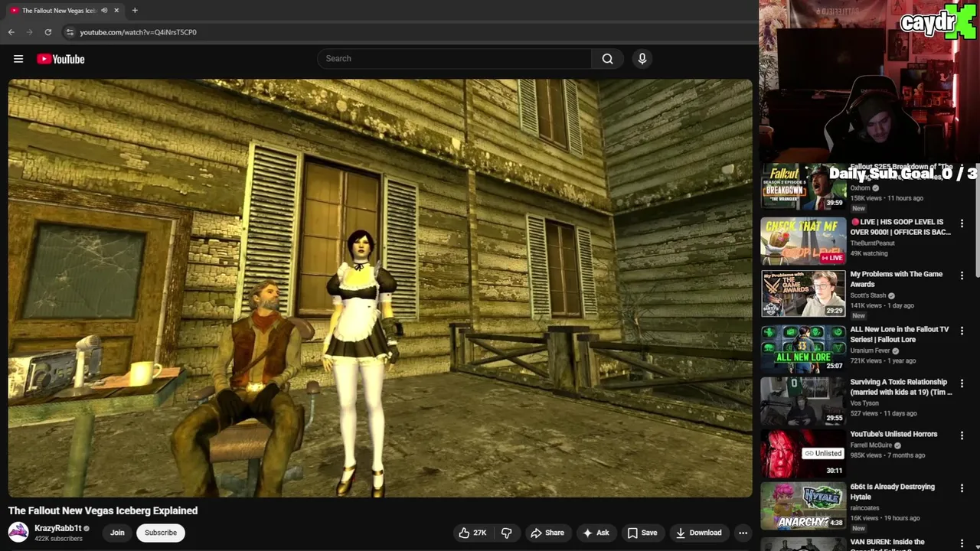Open the YouTube hamburger guide menu
980x551 pixels.
coord(18,59)
